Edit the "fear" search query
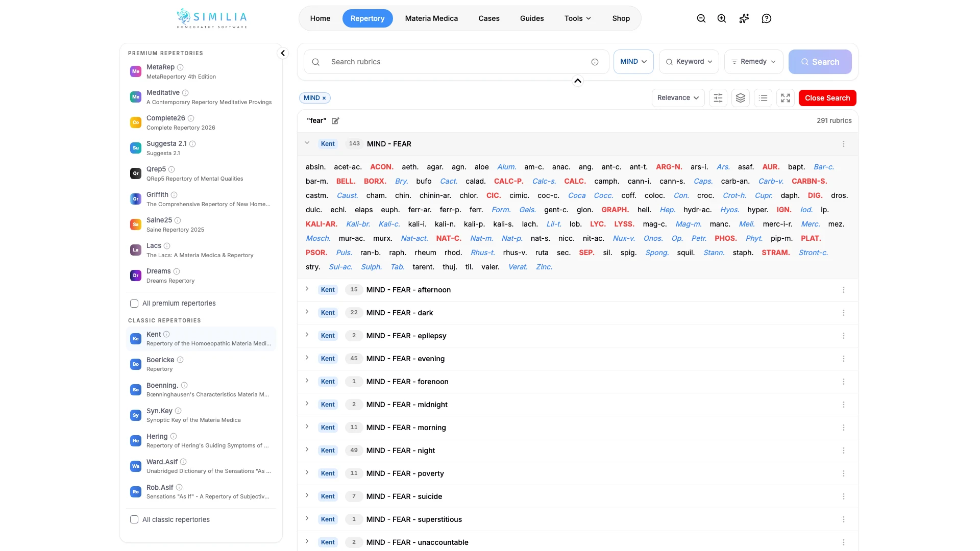The width and height of the screenshot is (980, 551). (x=335, y=121)
